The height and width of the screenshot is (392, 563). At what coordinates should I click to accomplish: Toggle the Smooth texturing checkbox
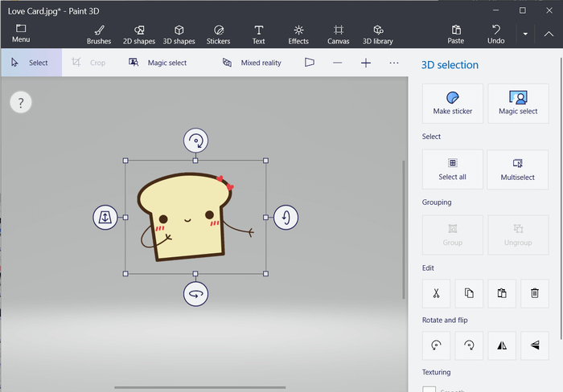(x=429, y=389)
